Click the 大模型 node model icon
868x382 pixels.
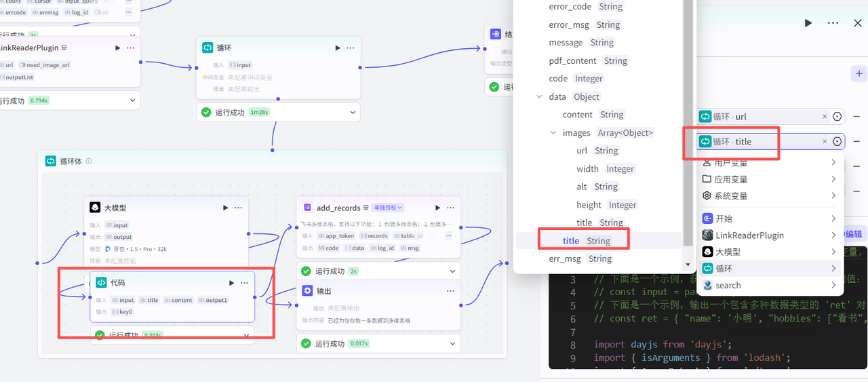click(95, 208)
